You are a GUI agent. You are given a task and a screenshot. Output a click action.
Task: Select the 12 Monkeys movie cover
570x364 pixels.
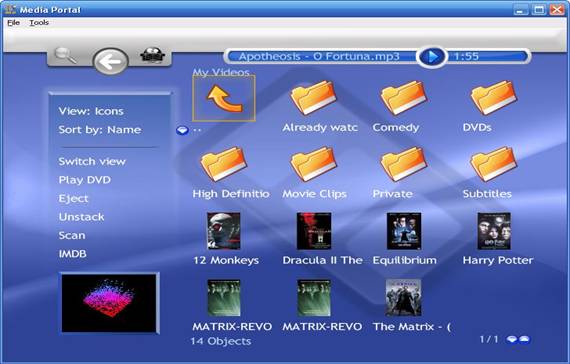pyautogui.click(x=224, y=231)
